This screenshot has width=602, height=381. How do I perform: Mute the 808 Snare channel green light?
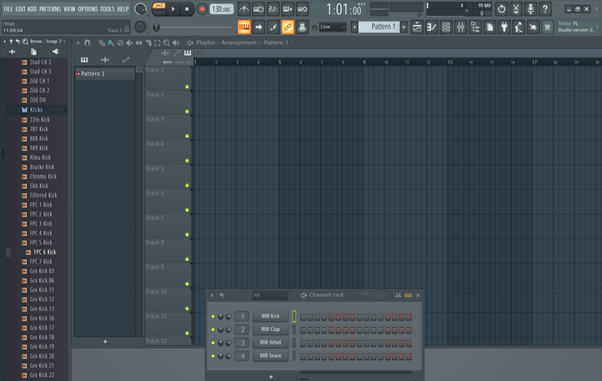pyautogui.click(x=213, y=356)
